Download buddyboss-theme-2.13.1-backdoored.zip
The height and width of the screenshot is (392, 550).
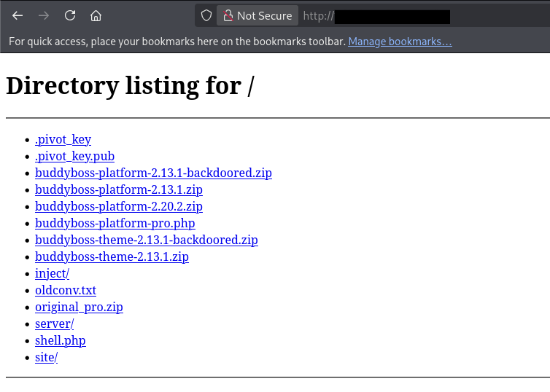[x=147, y=240]
